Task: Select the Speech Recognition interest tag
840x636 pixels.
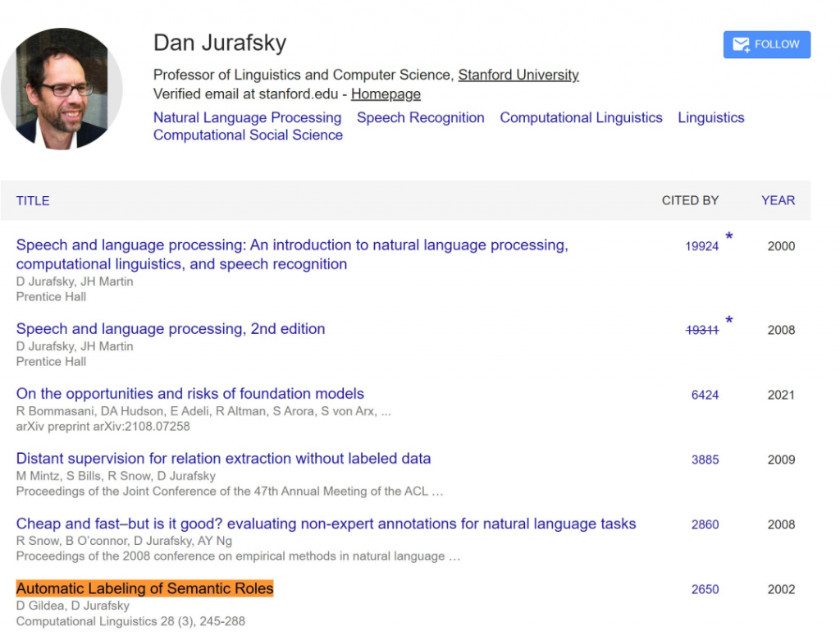Action: click(421, 117)
